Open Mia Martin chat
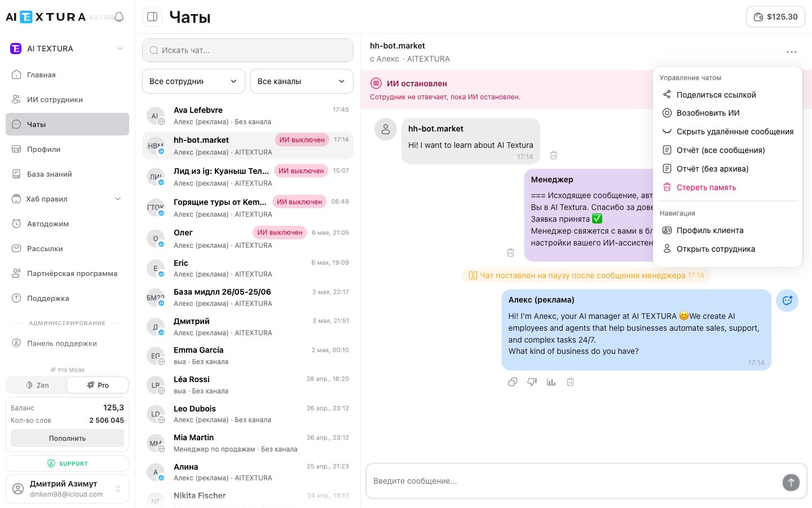Image resolution: width=812 pixels, height=508 pixels. 248,443
